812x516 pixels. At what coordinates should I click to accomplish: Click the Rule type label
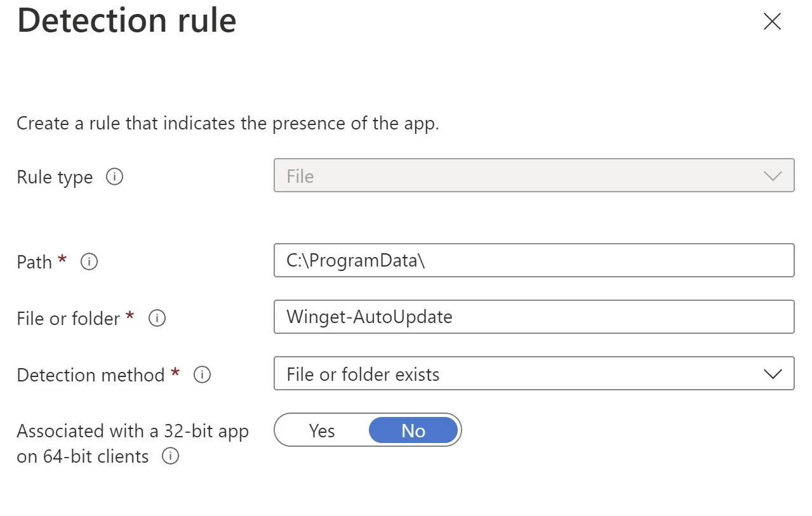[55, 177]
